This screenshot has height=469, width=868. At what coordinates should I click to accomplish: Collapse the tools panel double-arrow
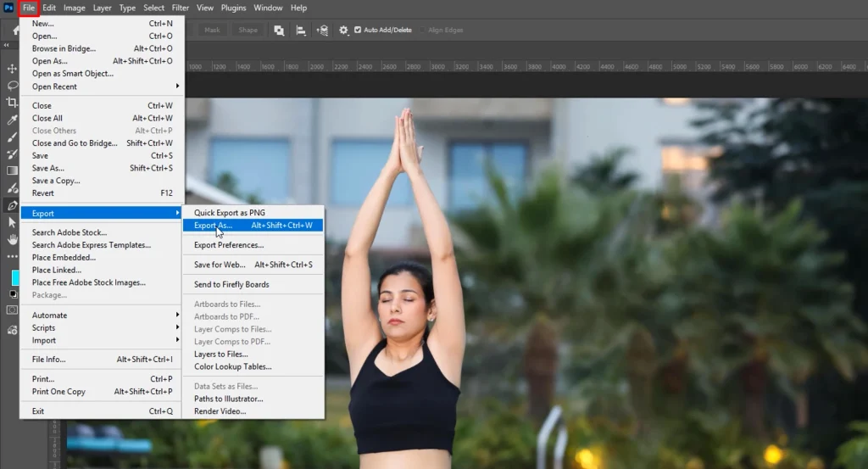click(x=7, y=46)
